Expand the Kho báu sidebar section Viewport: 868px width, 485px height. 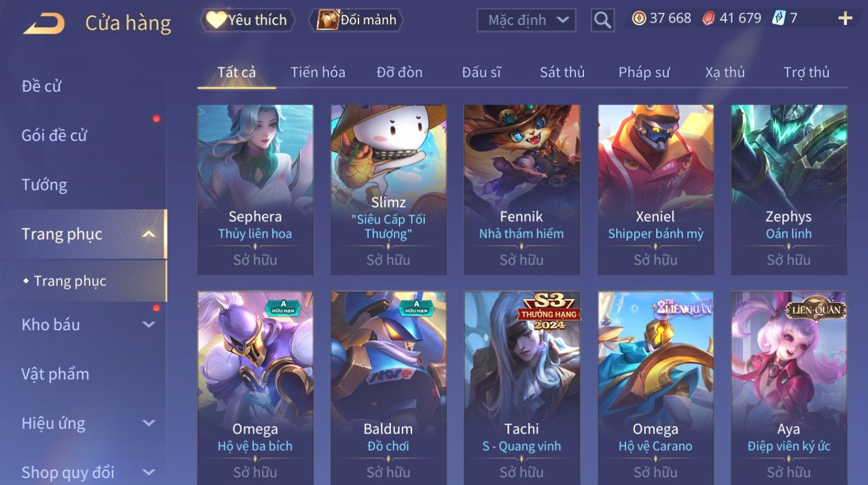(x=148, y=324)
